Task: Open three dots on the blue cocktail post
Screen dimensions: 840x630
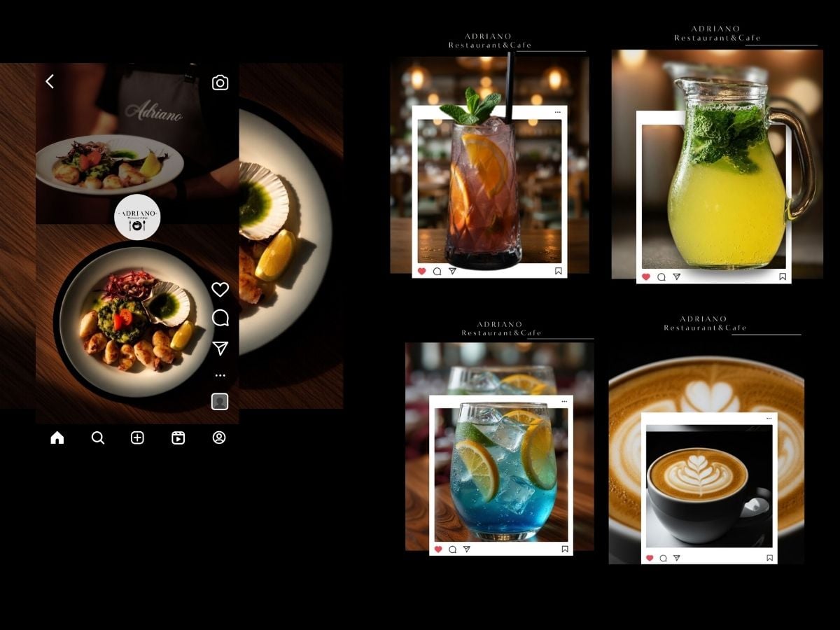Action: (564, 402)
